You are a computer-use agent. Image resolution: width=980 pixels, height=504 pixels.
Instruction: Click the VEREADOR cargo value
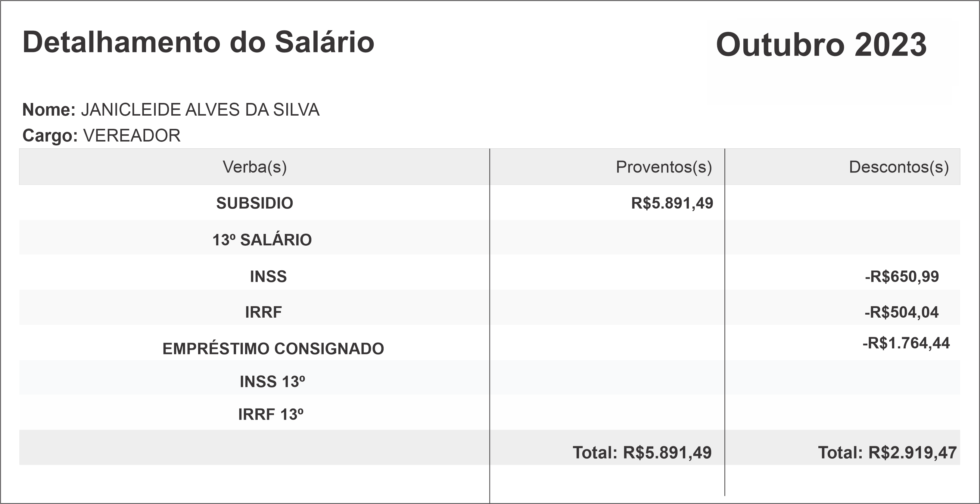pos(132,135)
